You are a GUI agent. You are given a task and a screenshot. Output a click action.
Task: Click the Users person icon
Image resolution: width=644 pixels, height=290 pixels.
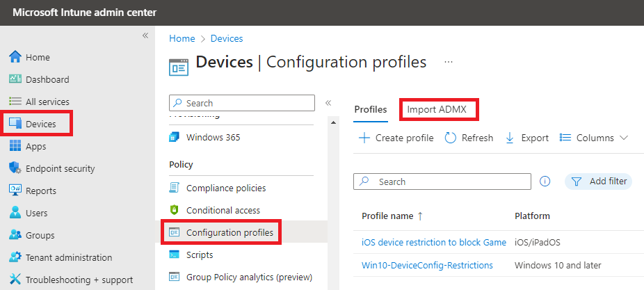tap(15, 213)
